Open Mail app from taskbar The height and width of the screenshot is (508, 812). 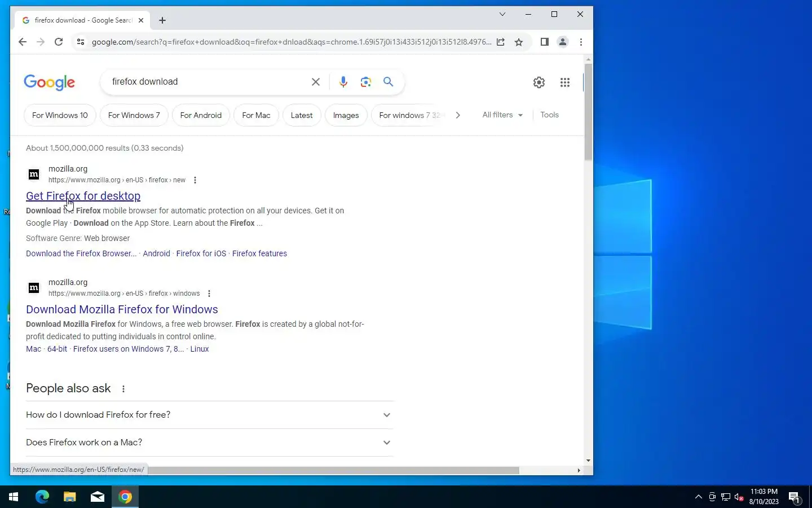98,497
